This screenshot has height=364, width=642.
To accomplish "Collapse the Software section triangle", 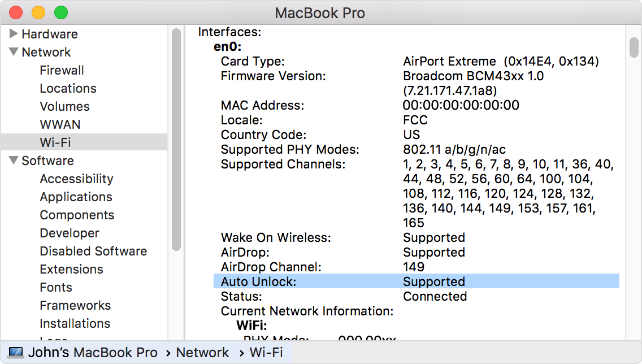I will (x=14, y=161).
